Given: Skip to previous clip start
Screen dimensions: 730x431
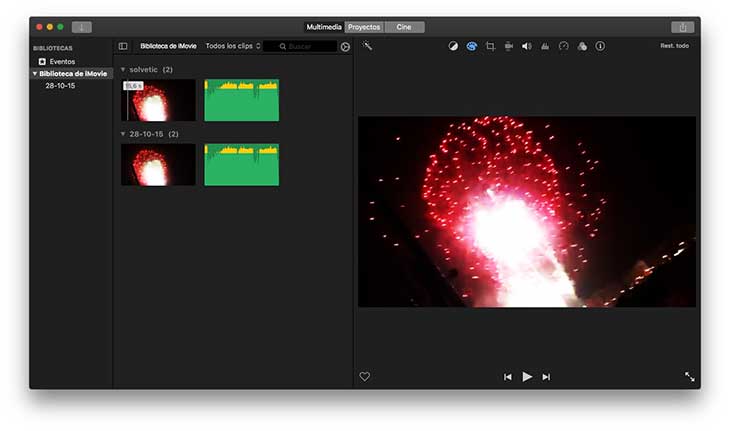Looking at the screenshot, I should click(507, 377).
